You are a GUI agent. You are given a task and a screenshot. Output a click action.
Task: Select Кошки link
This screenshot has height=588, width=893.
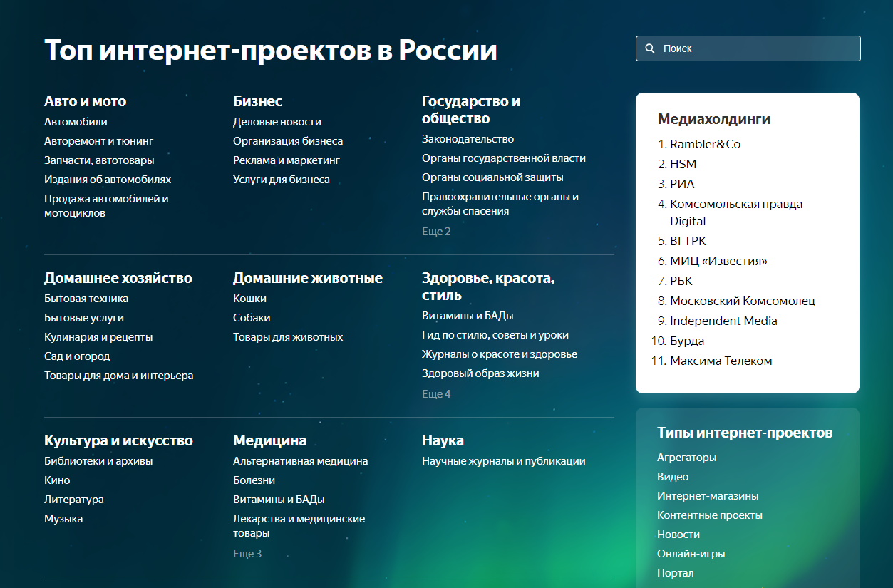tap(249, 299)
